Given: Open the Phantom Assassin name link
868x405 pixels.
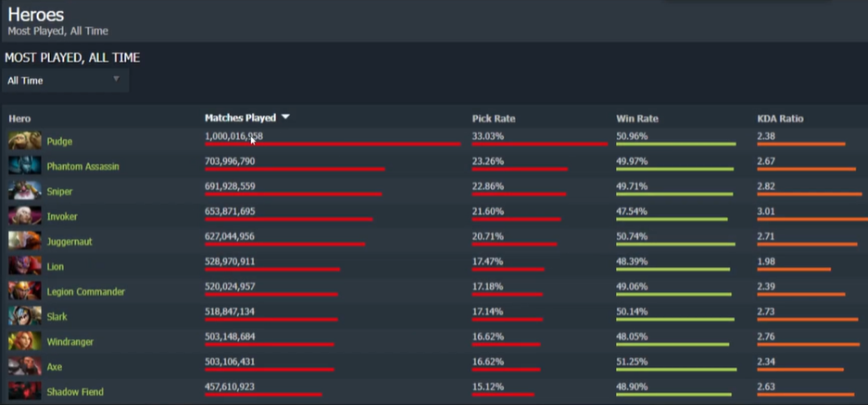Looking at the screenshot, I should point(82,167).
